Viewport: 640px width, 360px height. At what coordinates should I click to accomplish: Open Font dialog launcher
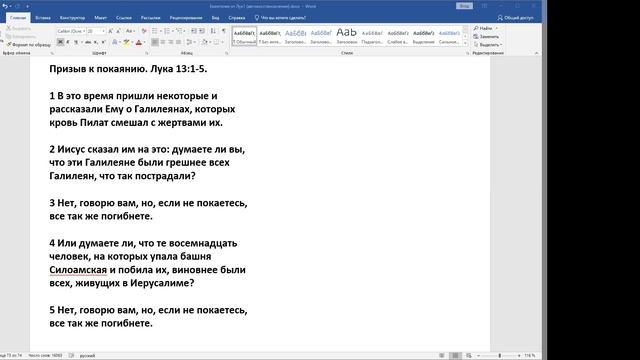(147, 53)
